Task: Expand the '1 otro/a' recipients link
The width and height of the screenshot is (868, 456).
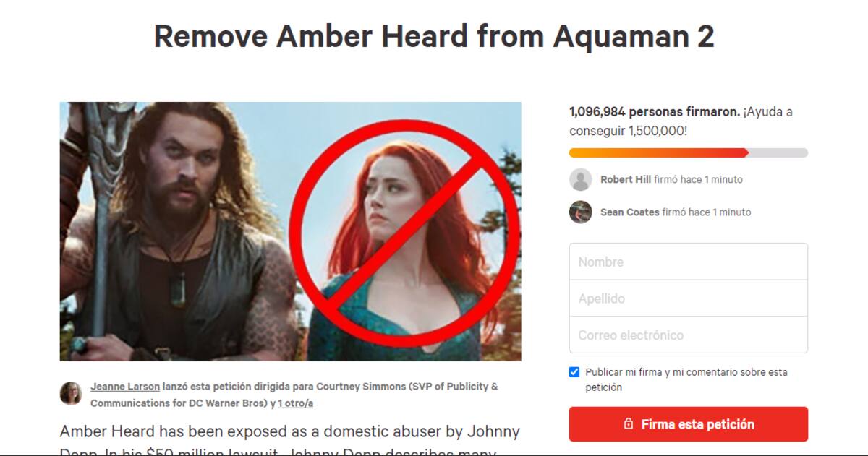Action: pos(295,403)
